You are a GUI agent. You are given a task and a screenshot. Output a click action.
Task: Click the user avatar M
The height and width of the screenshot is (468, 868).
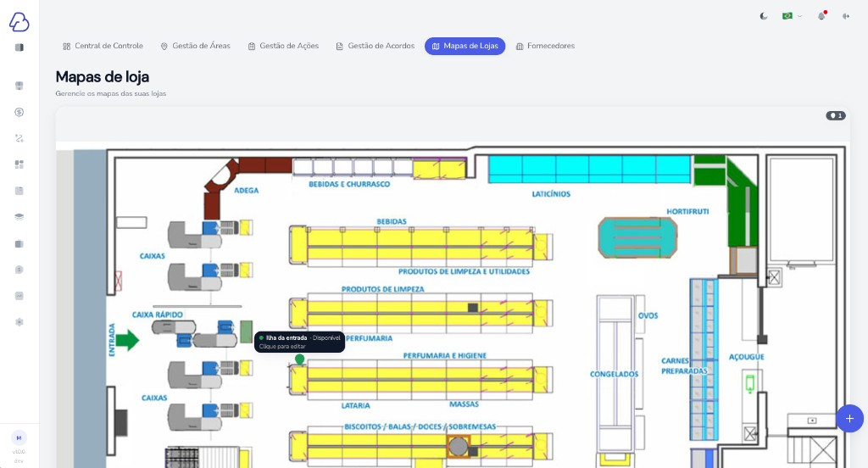point(19,438)
